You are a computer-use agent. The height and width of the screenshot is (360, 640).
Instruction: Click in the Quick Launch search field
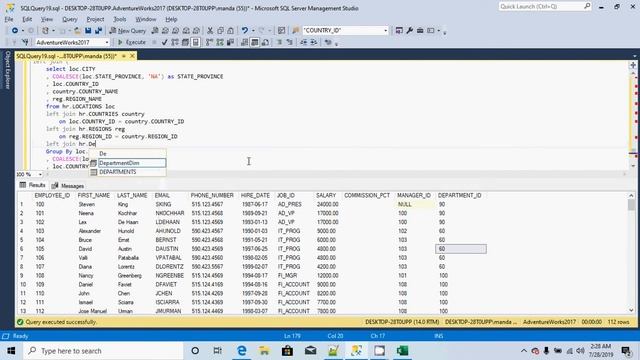[544, 7]
